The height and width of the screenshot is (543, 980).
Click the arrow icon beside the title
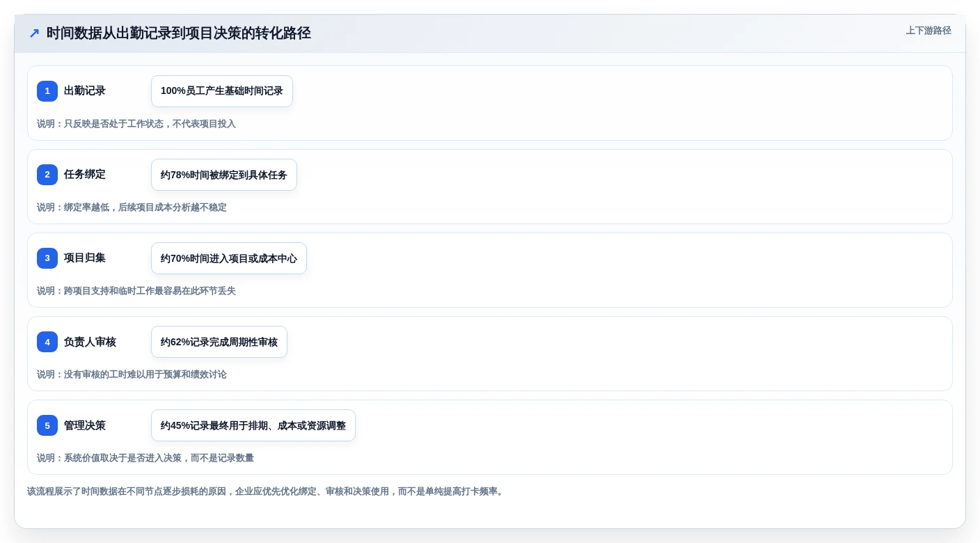coord(34,33)
